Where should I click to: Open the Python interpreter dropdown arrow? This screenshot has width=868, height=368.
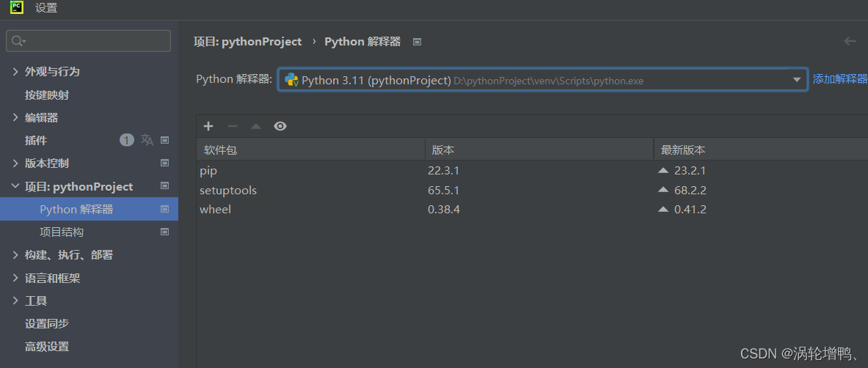[797, 80]
